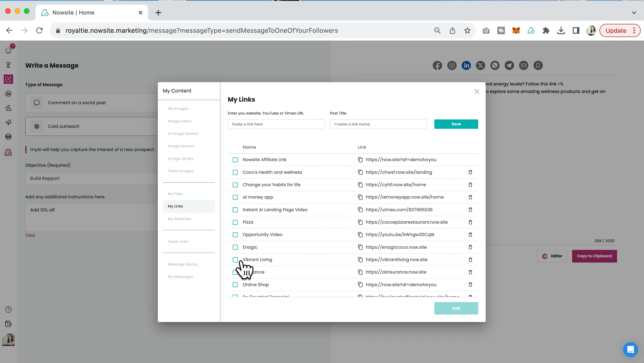The width and height of the screenshot is (644, 363).
Task: Check the Opportunity Video checkbox
Action: (x=235, y=234)
